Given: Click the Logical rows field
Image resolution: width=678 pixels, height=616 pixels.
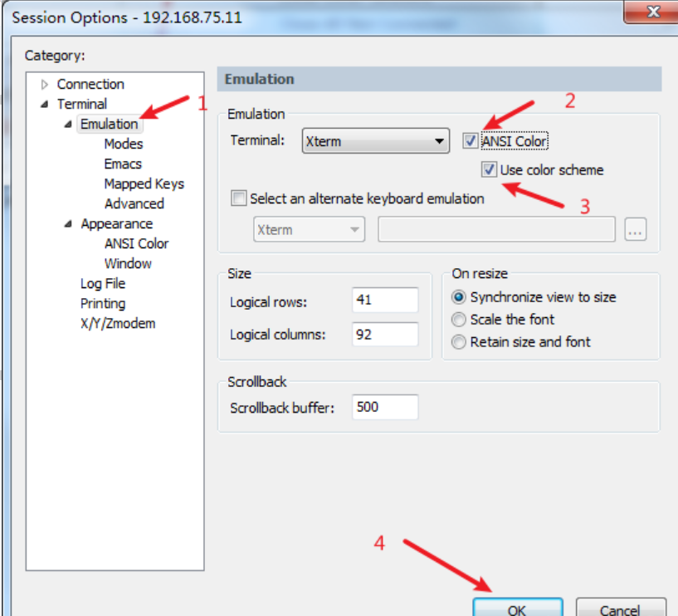Looking at the screenshot, I should (x=385, y=300).
